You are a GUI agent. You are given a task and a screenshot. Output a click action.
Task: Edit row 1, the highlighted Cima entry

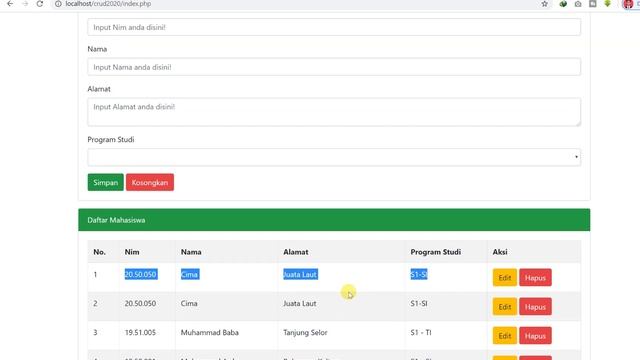tap(504, 278)
